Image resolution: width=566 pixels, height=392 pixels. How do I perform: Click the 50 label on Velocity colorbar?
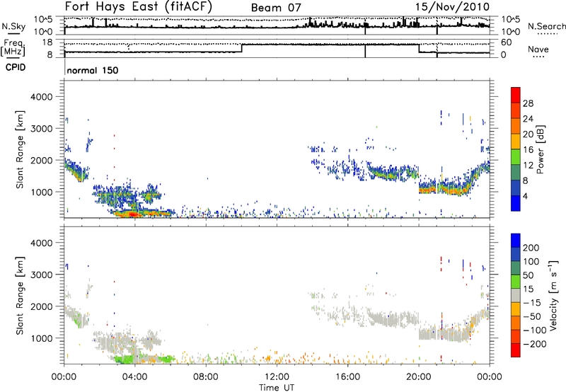pyautogui.click(x=528, y=275)
